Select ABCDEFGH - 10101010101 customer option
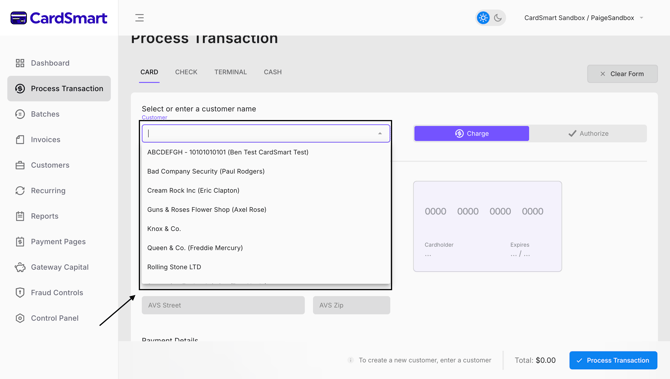 [265, 152]
